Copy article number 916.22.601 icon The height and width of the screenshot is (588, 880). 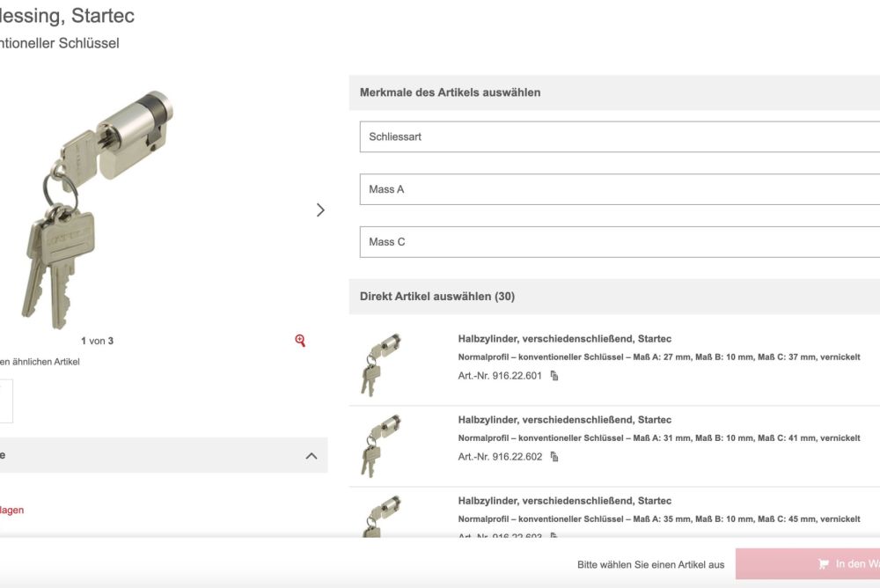pyautogui.click(x=554, y=376)
